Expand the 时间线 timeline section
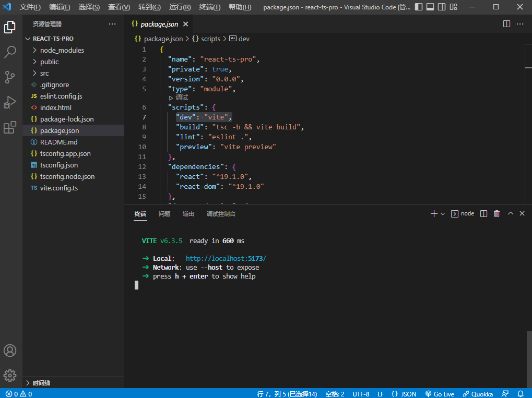Image resolution: width=532 pixels, height=398 pixels. 73,383
